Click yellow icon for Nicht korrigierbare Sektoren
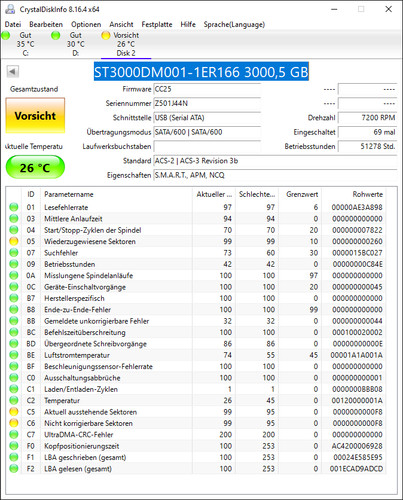The height and width of the screenshot is (500, 403). pyautogui.click(x=14, y=423)
